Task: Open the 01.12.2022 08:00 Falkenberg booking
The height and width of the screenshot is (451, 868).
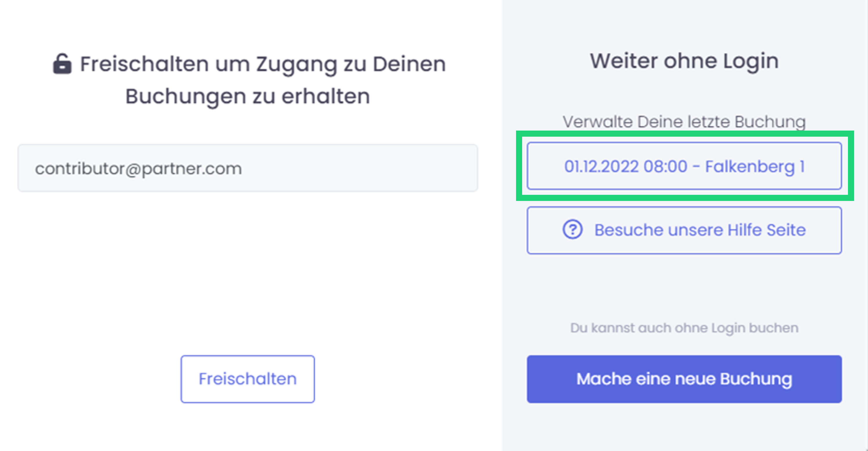Action: (684, 166)
